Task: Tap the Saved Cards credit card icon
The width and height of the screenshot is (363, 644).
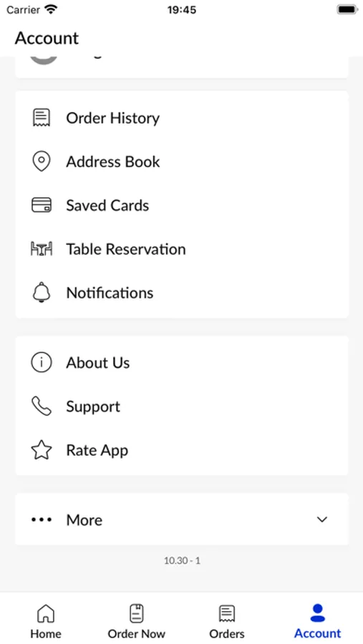Action: [x=42, y=205]
